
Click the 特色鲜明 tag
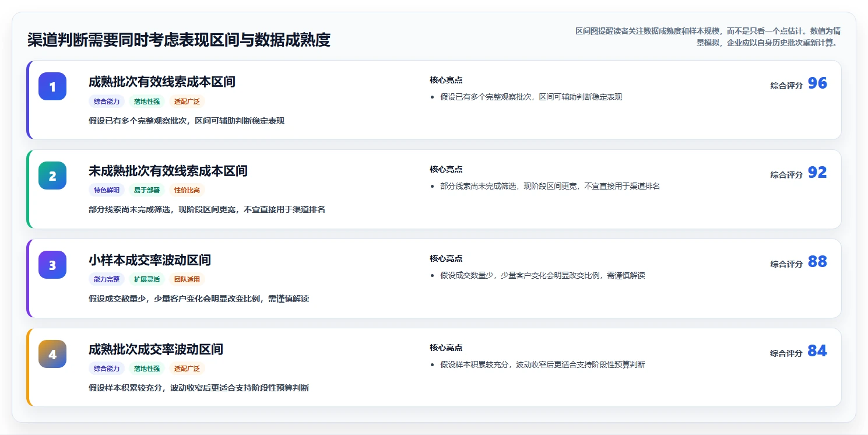point(107,190)
